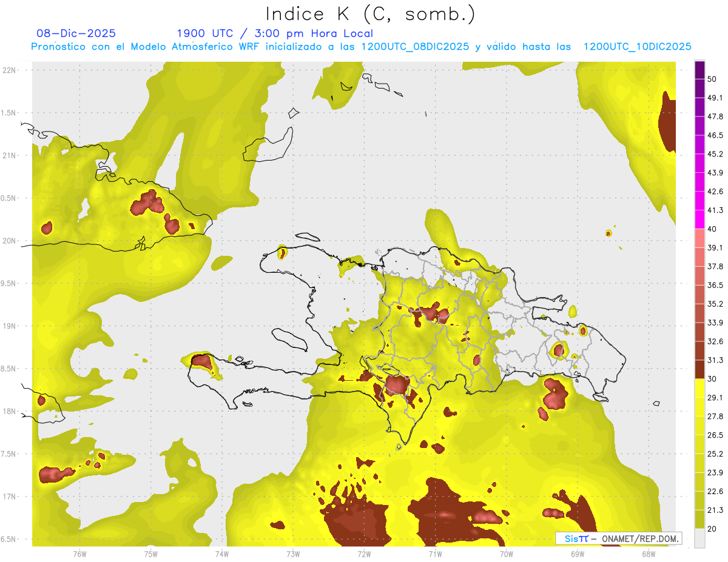The image size is (728, 562).
Task: Click the '41.3' colorbar value
Action: coord(715,210)
